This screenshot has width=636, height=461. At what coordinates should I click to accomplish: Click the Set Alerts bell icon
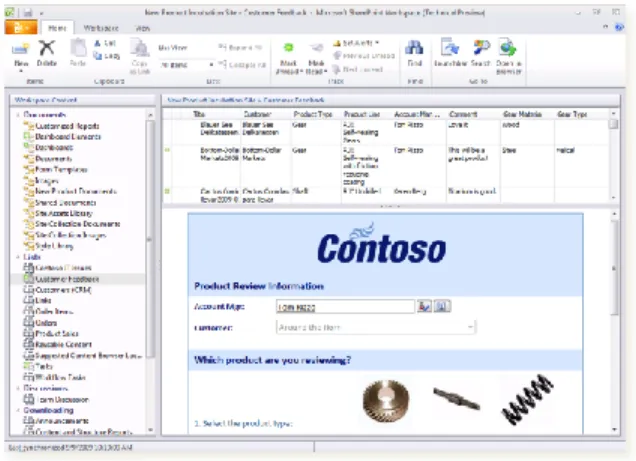point(337,43)
